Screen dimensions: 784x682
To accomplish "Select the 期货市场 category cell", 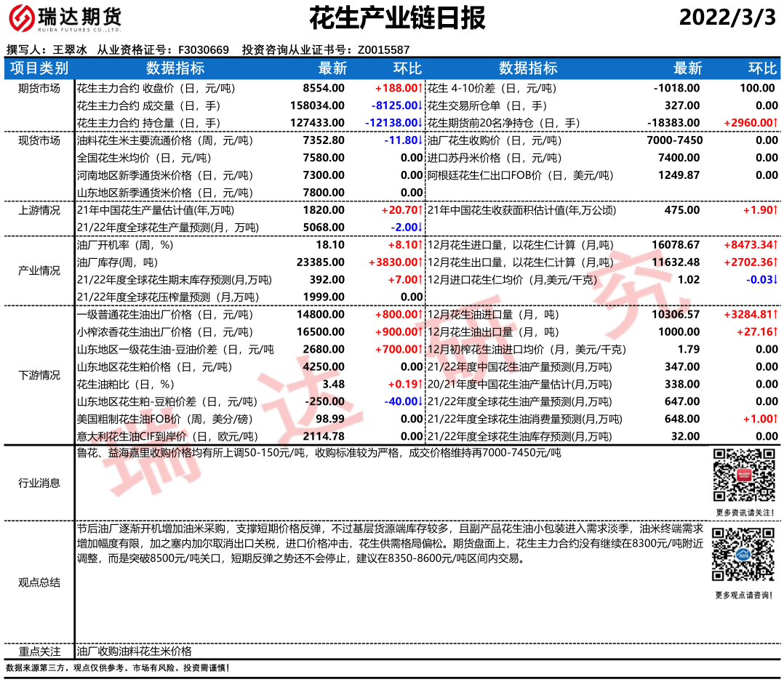I will 39,88.
